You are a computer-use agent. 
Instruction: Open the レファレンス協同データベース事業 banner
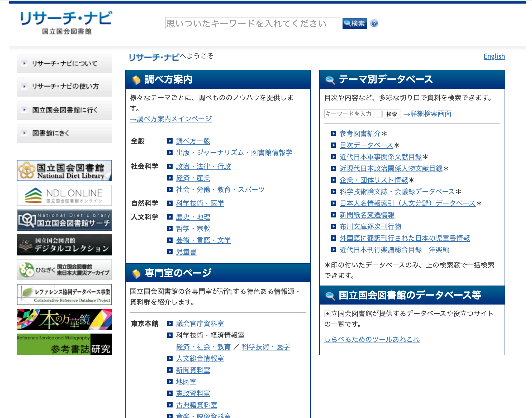click(x=64, y=294)
